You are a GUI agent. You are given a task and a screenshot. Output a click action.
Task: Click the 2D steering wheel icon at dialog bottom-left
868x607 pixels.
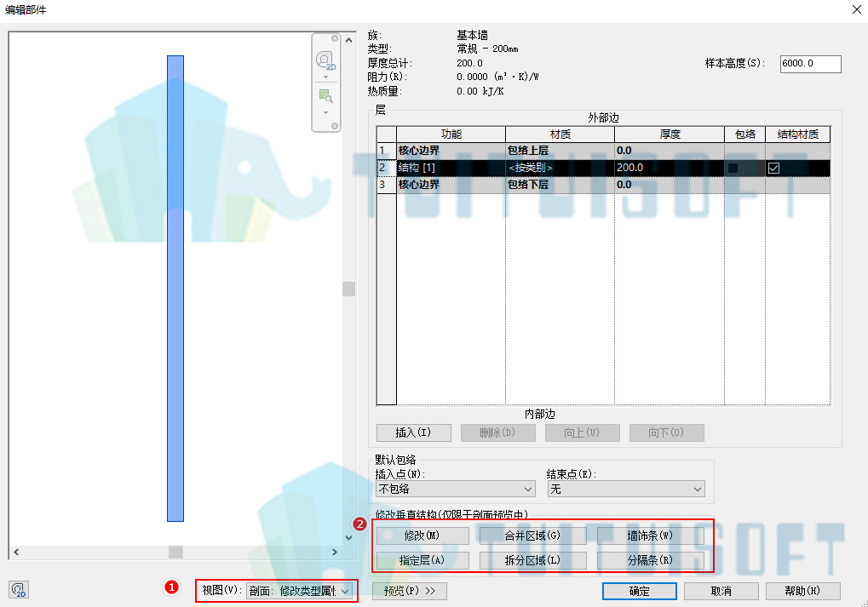19,590
